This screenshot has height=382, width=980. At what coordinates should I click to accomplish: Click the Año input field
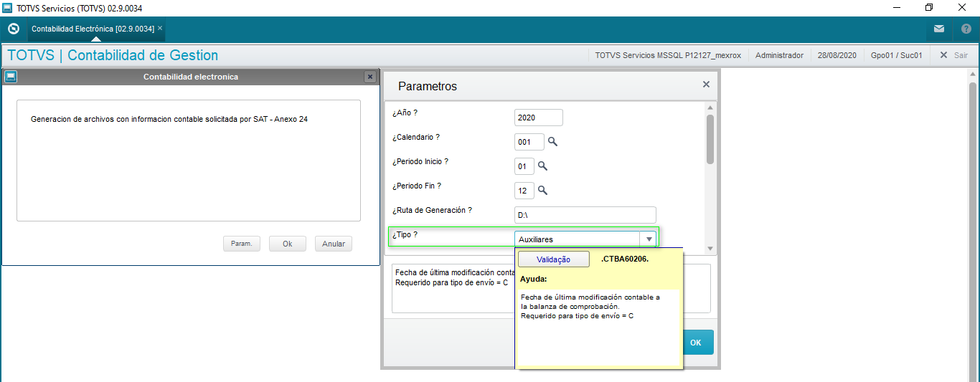tap(539, 118)
